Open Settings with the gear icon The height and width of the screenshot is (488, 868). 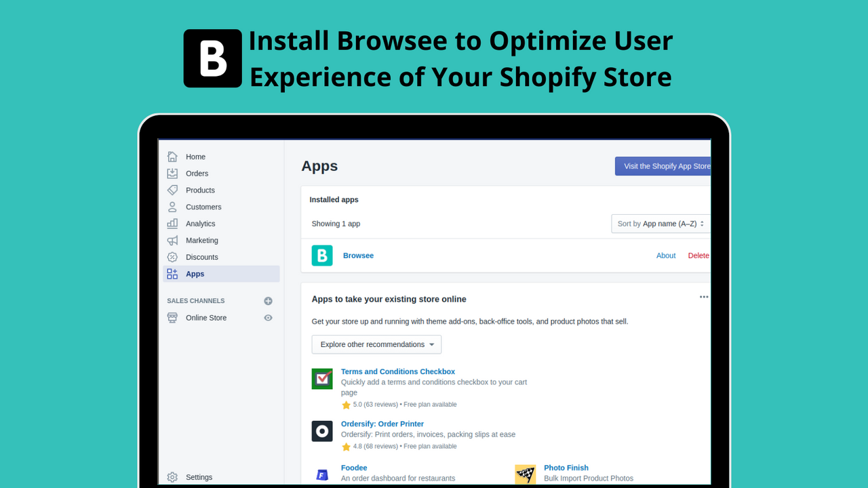point(172,477)
